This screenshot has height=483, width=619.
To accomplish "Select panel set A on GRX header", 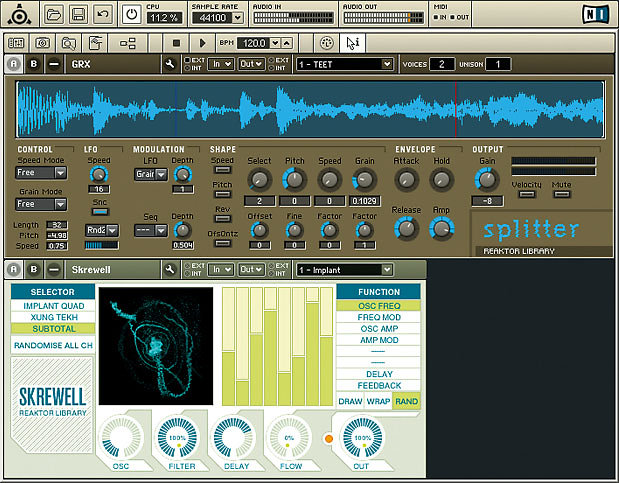I will tap(14, 64).
